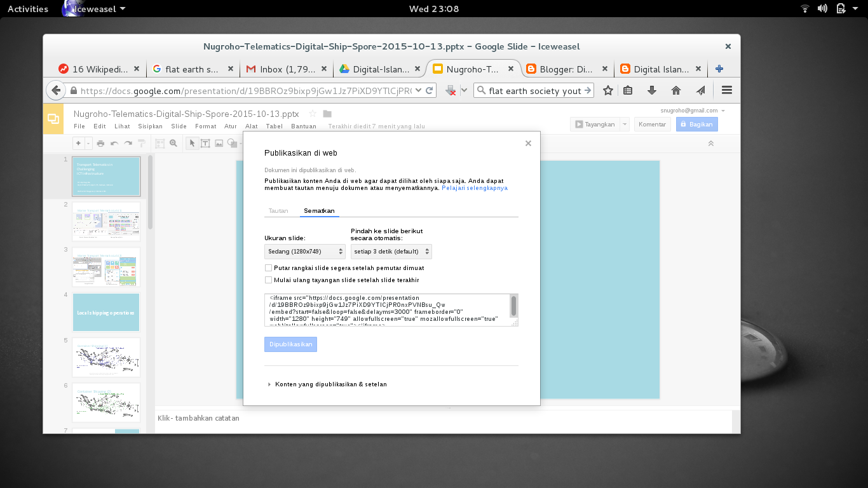This screenshot has height=488, width=868.
Task: Open GNOME Activities overview
Action: coord(28,9)
